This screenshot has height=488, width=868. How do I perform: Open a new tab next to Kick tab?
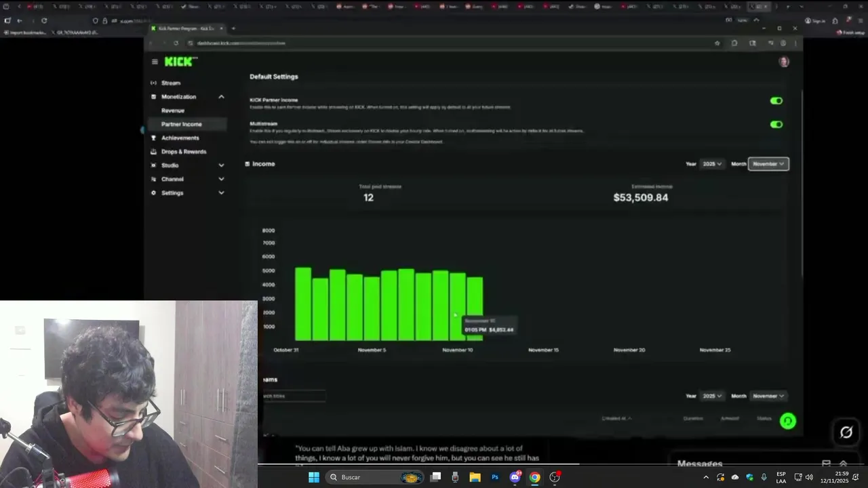pyautogui.click(x=233, y=28)
